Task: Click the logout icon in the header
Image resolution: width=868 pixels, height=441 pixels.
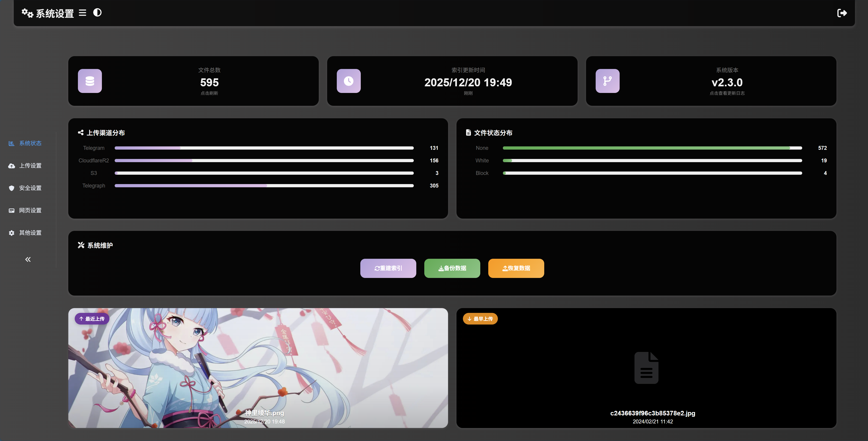Action: tap(842, 13)
